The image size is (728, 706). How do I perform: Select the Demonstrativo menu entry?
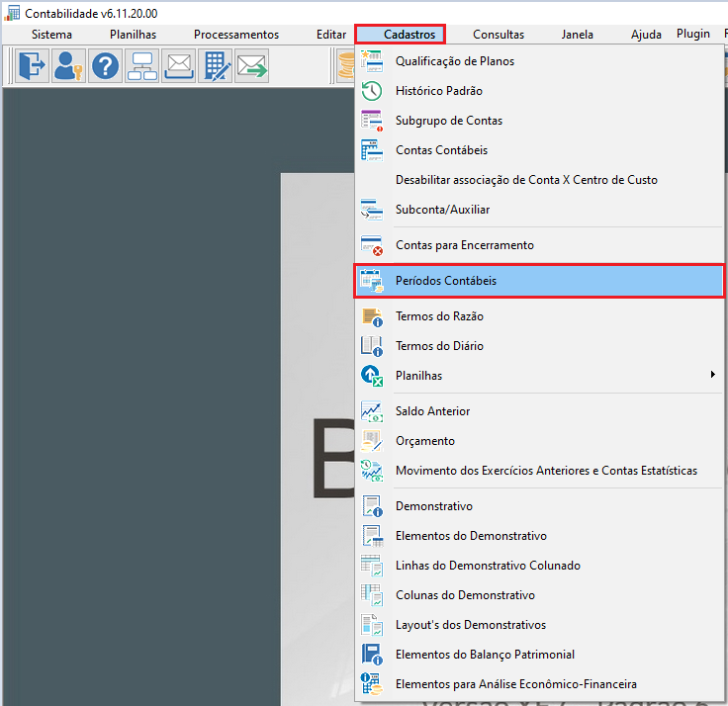click(539, 506)
